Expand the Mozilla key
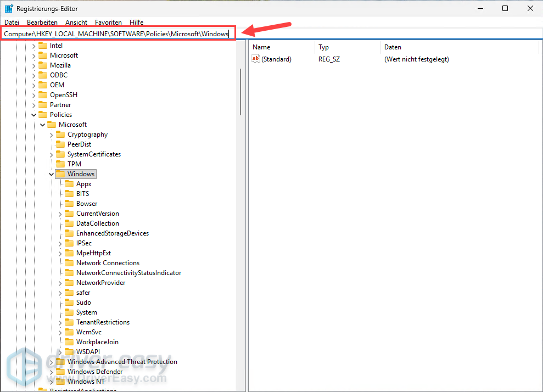 point(33,65)
